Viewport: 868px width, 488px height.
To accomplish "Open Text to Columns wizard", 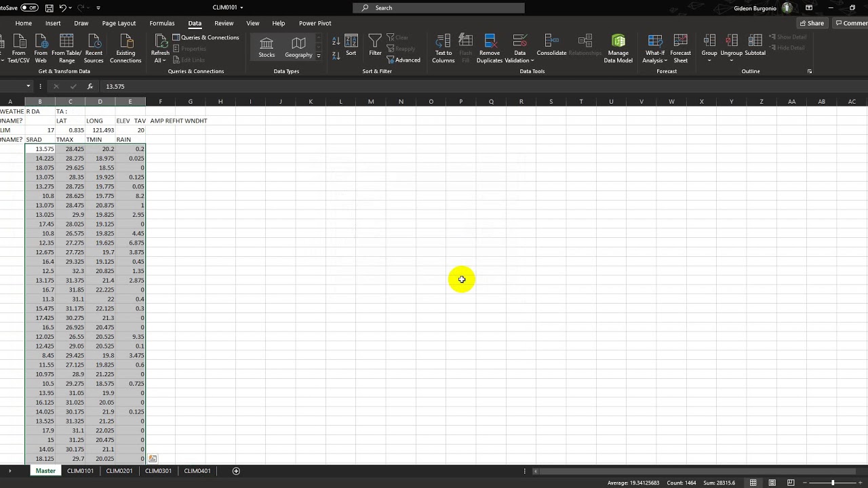I will tap(443, 49).
